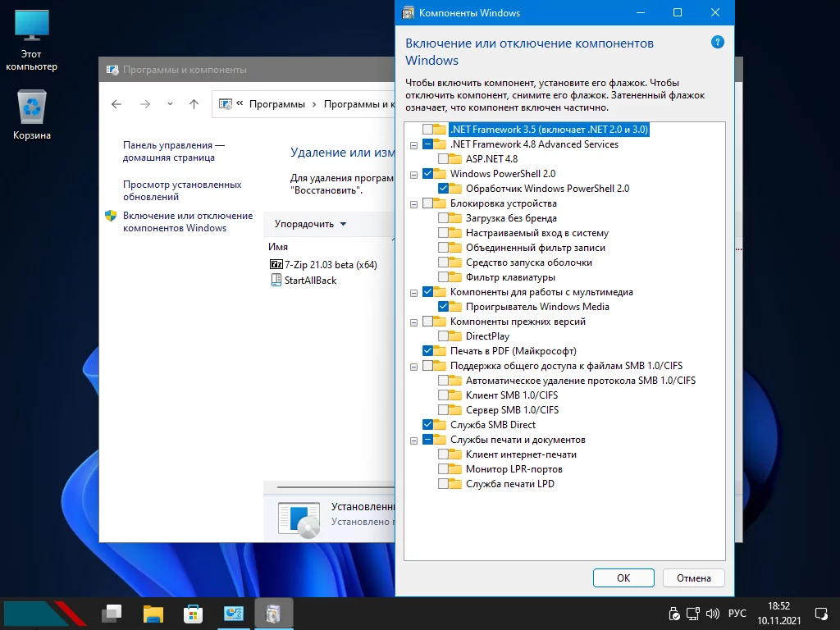Click the ОК button

pyautogui.click(x=623, y=578)
